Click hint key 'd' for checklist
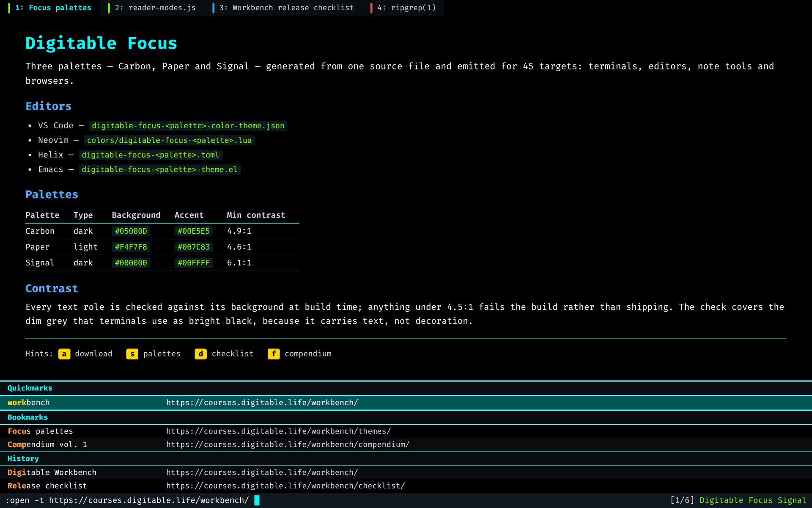 200,354
